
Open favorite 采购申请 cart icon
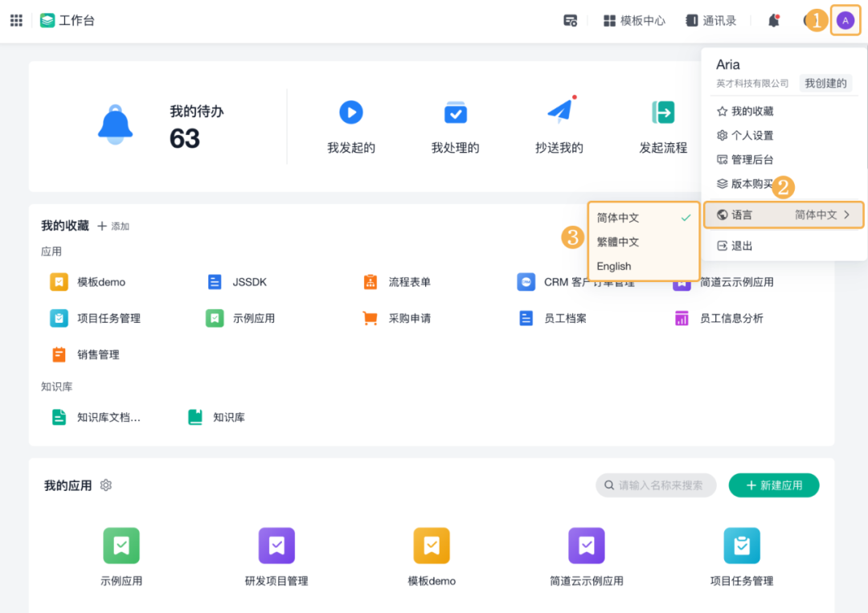point(370,318)
